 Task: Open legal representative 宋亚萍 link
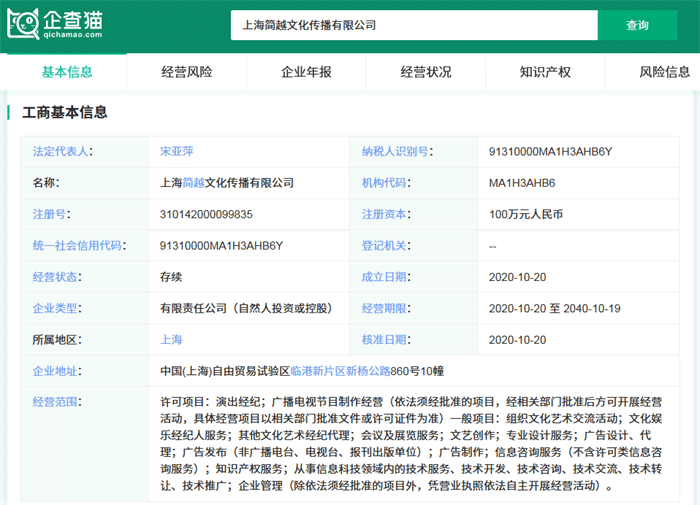[x=177, y=151]
